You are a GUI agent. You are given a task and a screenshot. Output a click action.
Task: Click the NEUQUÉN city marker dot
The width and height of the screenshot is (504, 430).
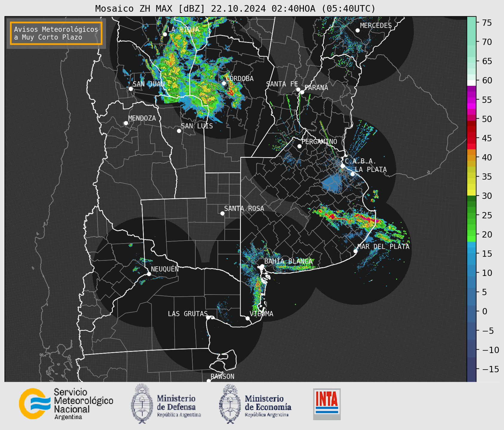tap(149, 274)
